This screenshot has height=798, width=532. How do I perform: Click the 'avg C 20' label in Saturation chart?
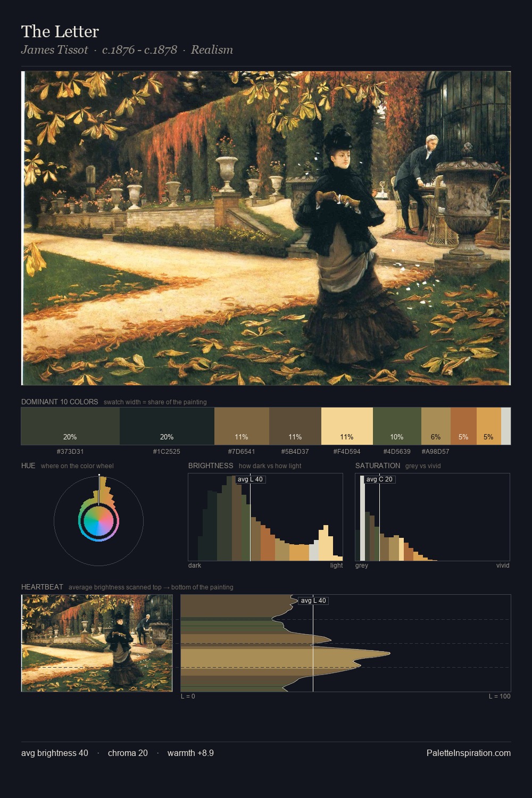pos(379,479)
